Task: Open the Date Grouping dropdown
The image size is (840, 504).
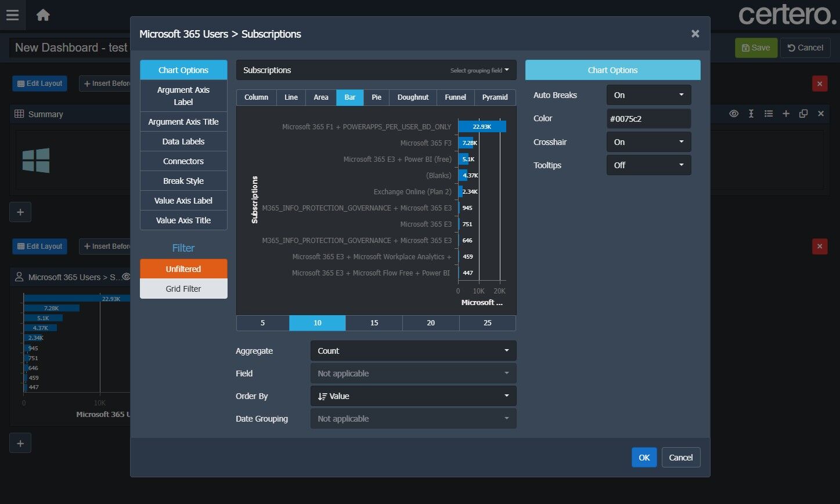Action: [x=413, y=419]
